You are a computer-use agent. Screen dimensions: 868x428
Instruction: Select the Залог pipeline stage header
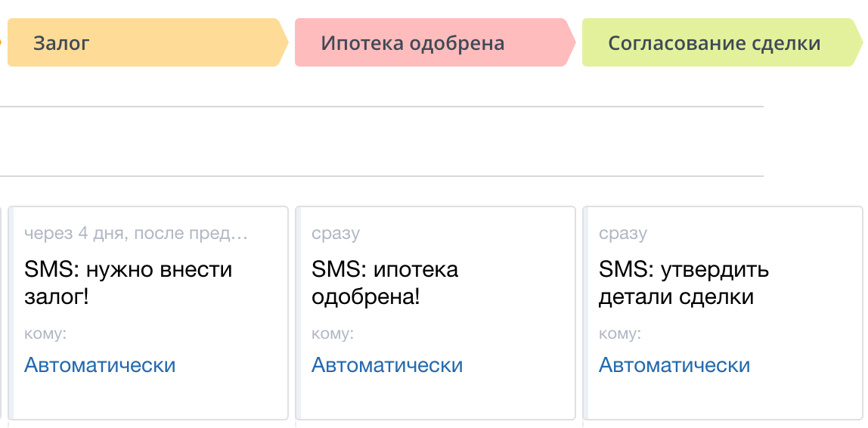click(x=144, y=43)
